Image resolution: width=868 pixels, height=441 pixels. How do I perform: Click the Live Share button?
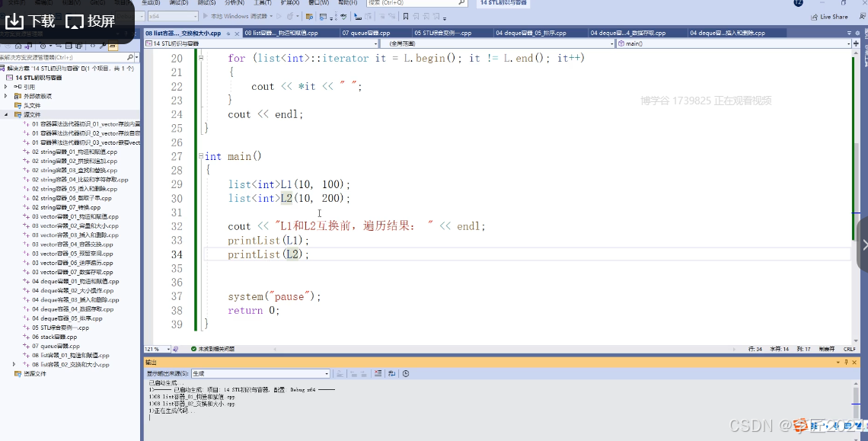pyautogui.click(x=829, y=17)
